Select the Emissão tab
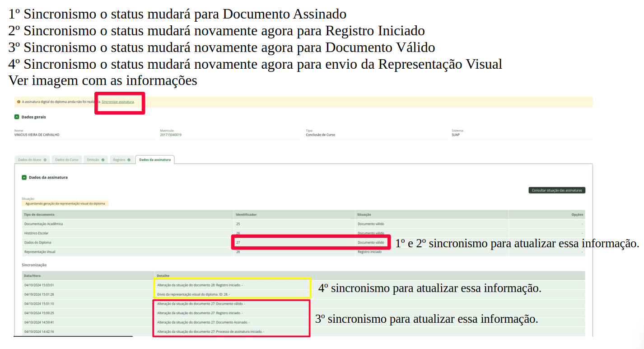The height and width of the screenshot is (349, 644). pos(93,160)
